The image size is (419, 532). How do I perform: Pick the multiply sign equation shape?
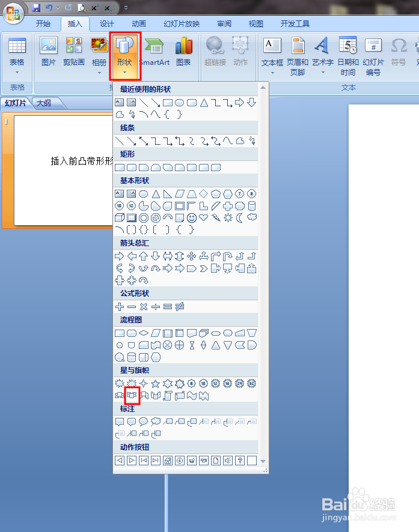pos(144,307)
